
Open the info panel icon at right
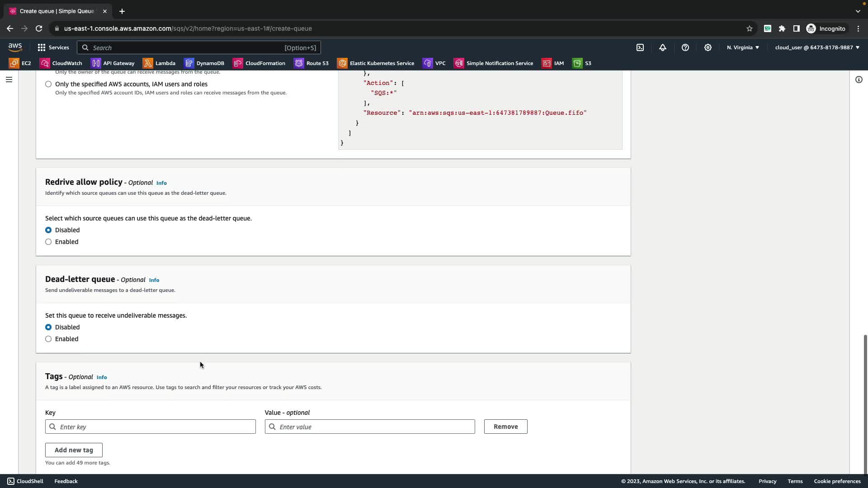(859, 80)
